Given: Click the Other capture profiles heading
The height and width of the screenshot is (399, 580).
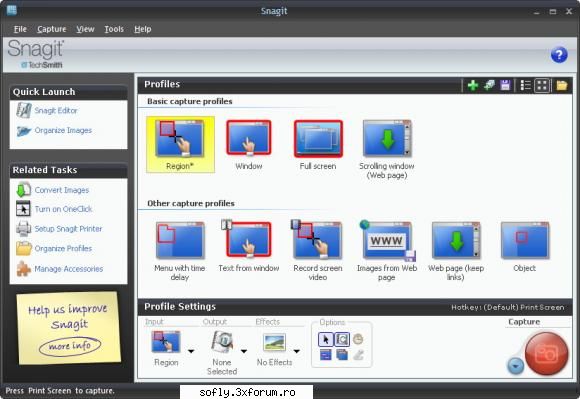Looking at the screenshot, I should pyautogui.click(x=191, y=203).
